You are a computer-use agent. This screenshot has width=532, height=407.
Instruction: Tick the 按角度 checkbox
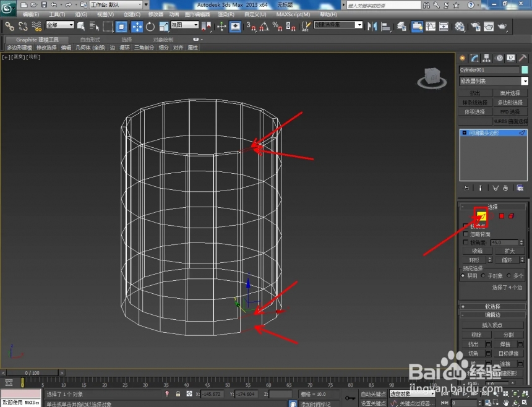tap(465, 242)
